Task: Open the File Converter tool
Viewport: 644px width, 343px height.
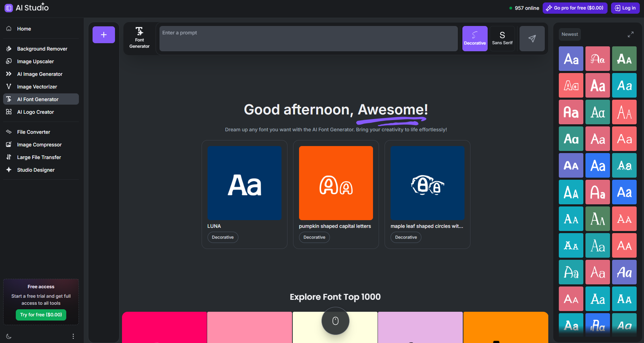Action: coord(33,132)
